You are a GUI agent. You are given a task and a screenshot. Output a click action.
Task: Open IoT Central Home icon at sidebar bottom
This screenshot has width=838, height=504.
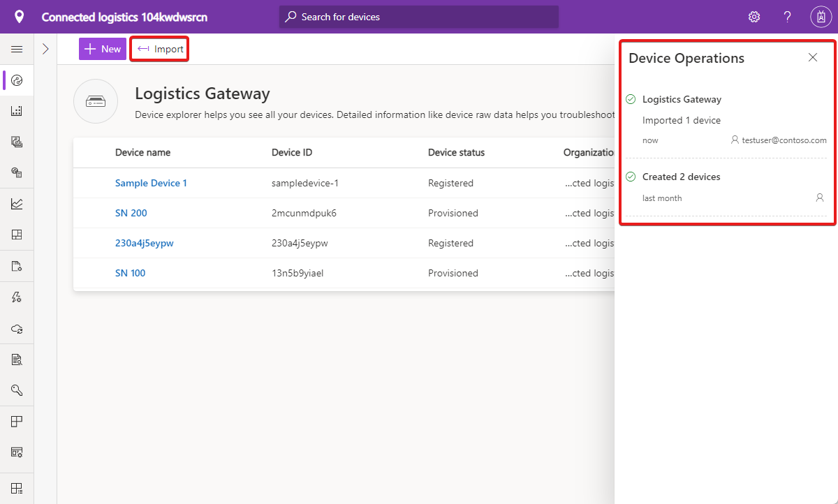click(x=17, y=488)
